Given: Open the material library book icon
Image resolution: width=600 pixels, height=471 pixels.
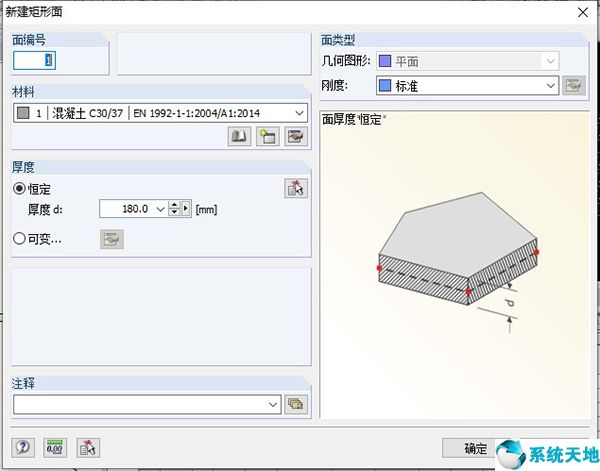Looking at the screenshot, I should tap(239, 137).
